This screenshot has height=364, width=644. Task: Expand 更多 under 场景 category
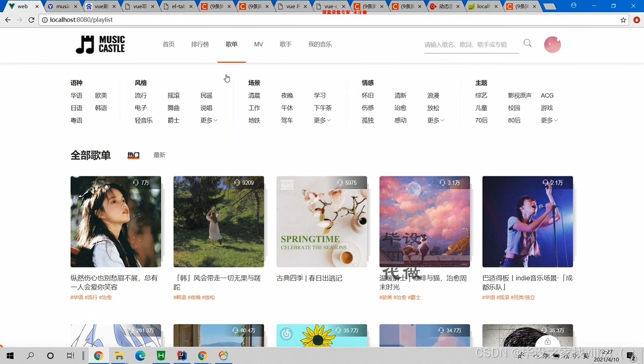click(322, 120)
